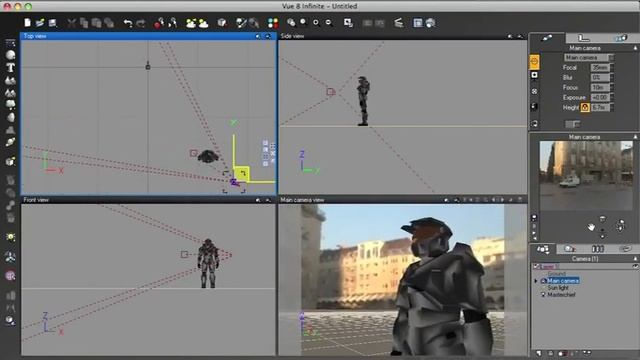Click the Undo arrow icon
Viewport: 640px width, 360px height.
(x=128, y=23)
